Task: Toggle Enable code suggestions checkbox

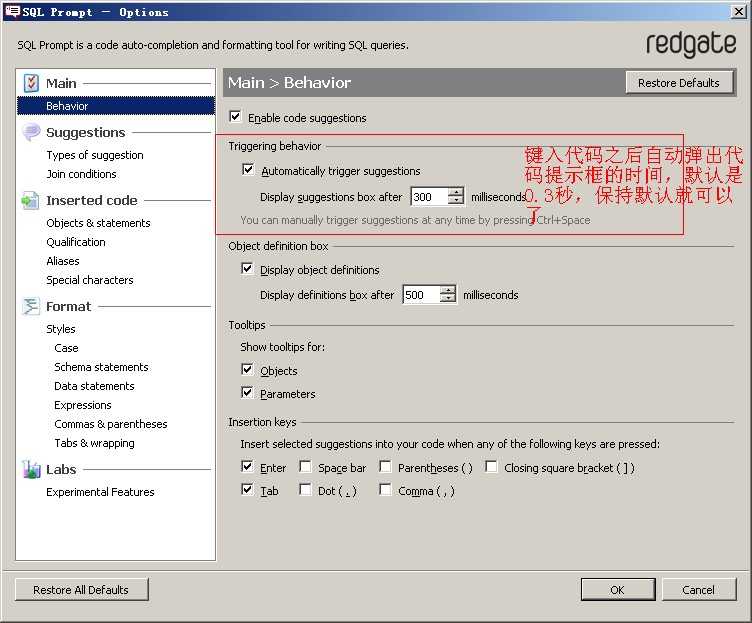Action: coord(235,117)
